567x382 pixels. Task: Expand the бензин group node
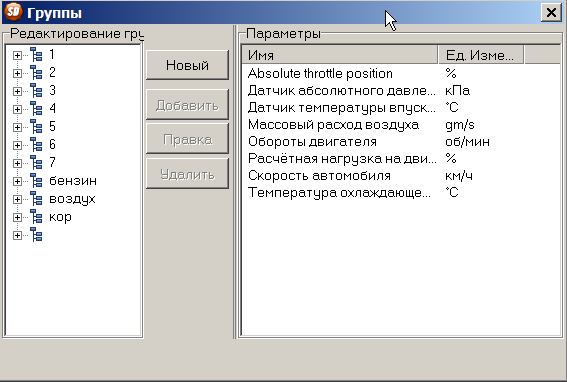17,181
